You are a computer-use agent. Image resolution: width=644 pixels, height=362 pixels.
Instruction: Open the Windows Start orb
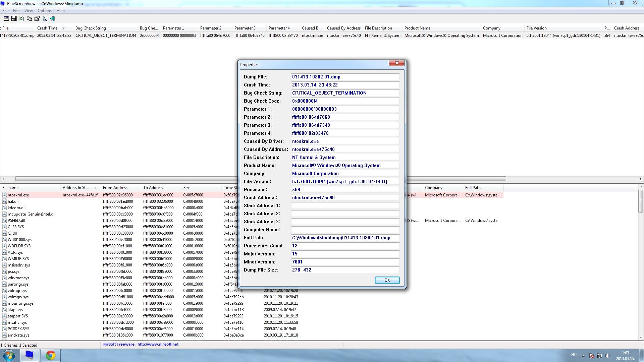tap(9, 355)
